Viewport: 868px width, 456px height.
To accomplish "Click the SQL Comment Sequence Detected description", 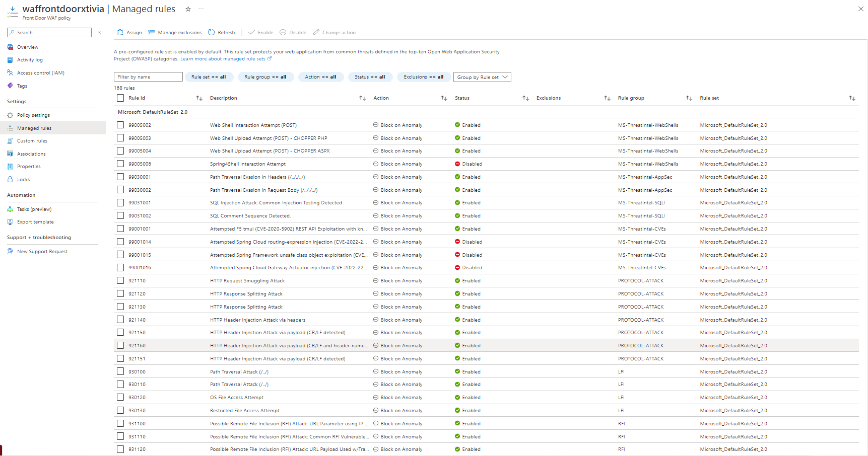I will (x=250, y=216).
